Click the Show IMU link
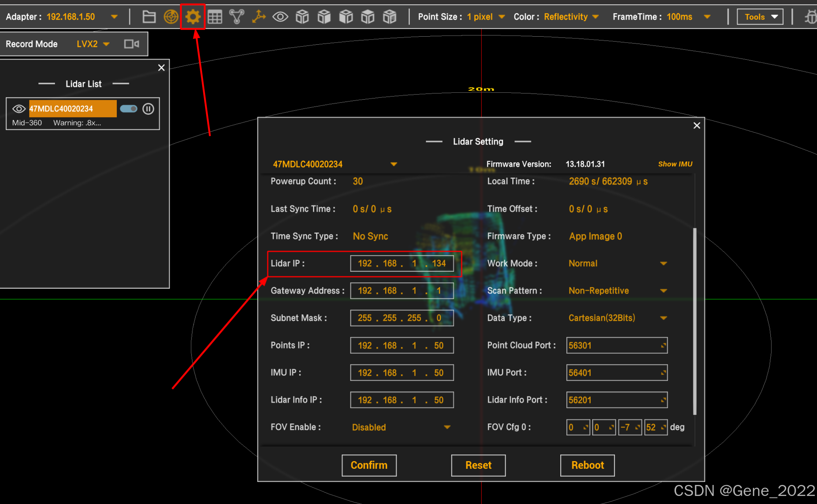The width and height of the screenshot is (817, 504). (675, 164)
